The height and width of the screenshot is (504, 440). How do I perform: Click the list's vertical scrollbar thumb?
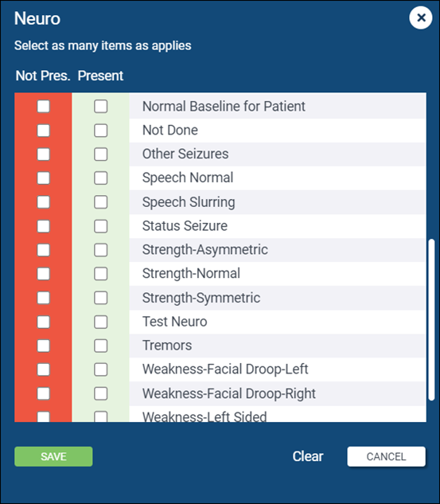pos(432,319)
